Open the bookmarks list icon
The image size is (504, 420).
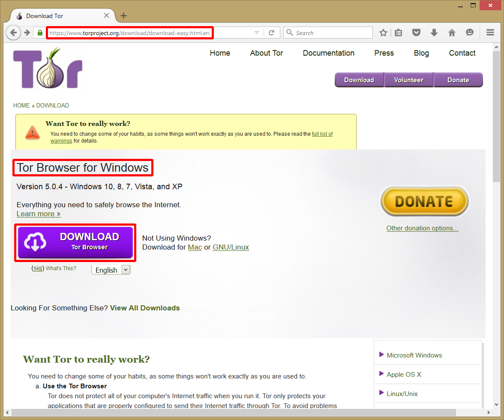click(398, 33)
